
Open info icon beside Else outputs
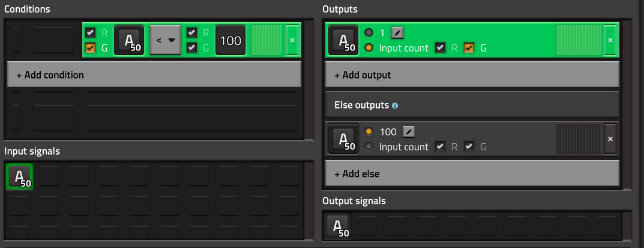point(395,106)
